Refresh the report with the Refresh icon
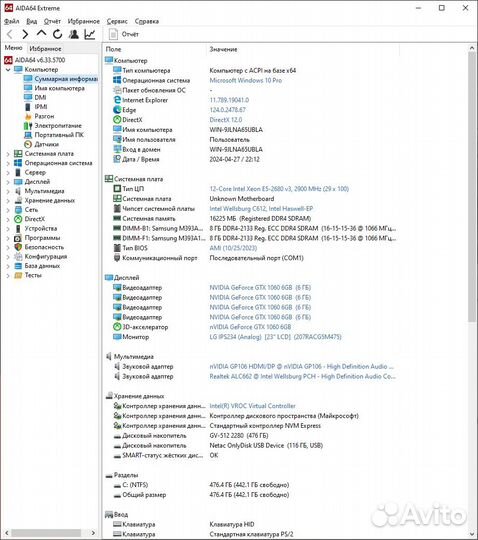Image resolution: width=478 pixels, height=540 pixels. click(58, 34)
